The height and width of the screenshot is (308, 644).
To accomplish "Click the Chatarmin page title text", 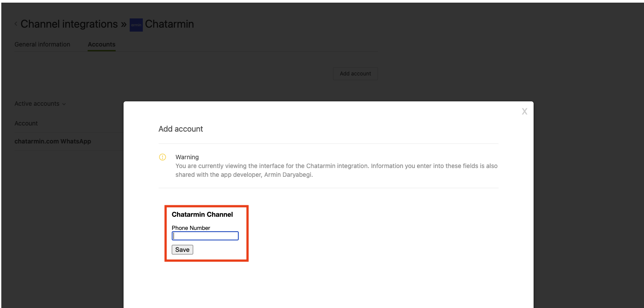I will 169,24.
